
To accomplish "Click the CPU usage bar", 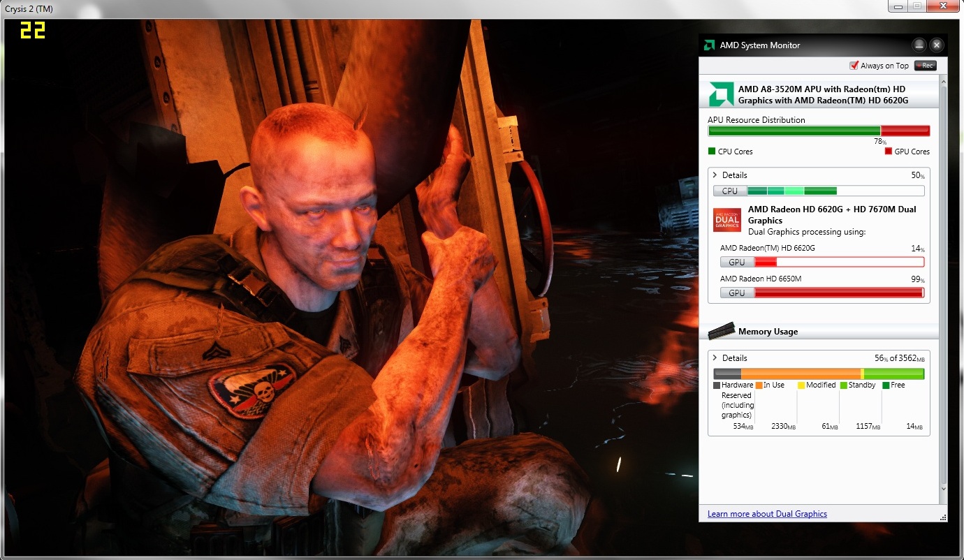I will pyautogui.click(x=819, y=191).
